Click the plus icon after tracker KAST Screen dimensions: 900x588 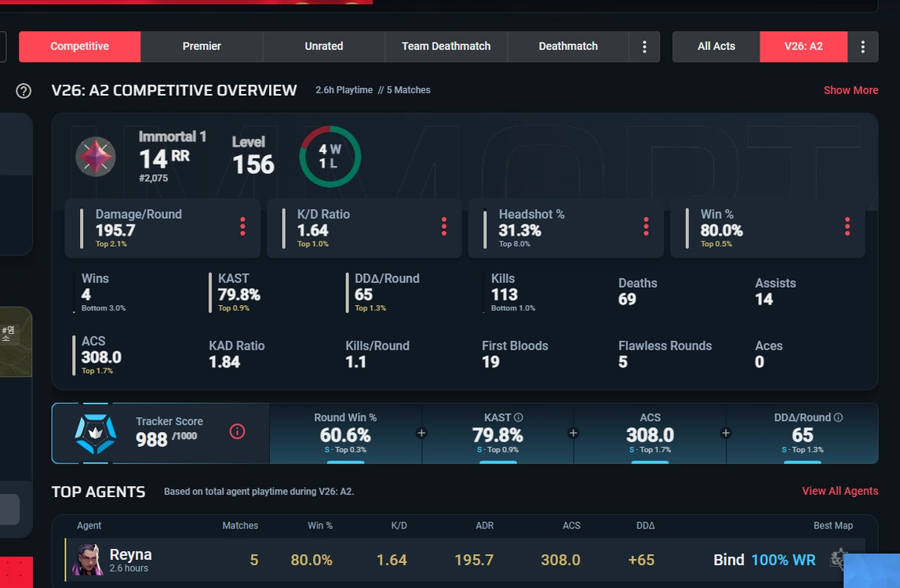(x=573, y=433)
